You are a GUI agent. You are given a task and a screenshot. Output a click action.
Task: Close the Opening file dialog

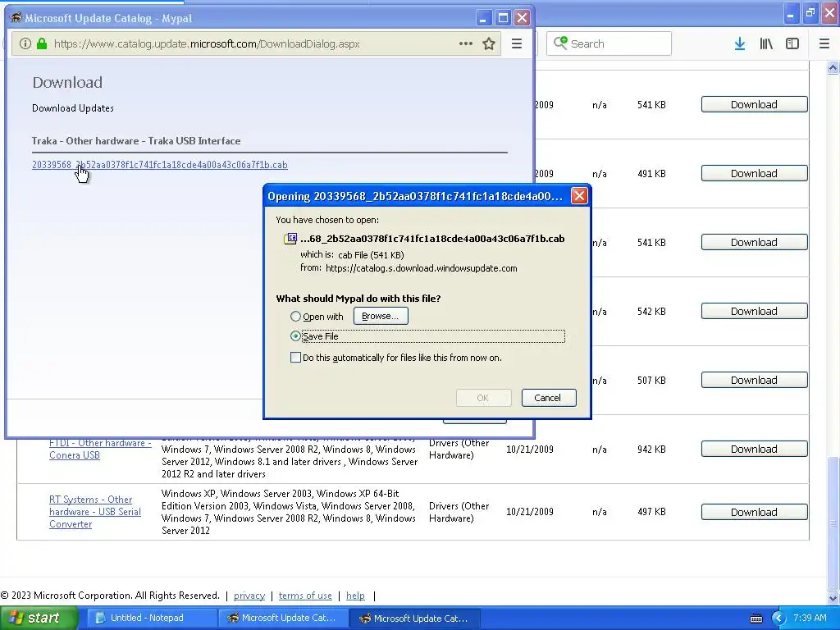(579, 196)
